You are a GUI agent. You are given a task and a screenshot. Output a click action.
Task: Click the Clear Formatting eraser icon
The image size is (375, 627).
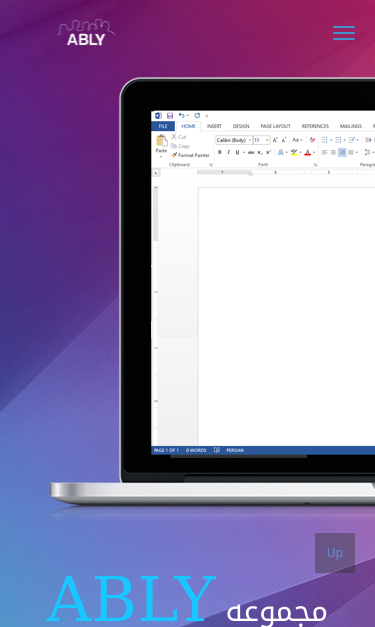312,140
